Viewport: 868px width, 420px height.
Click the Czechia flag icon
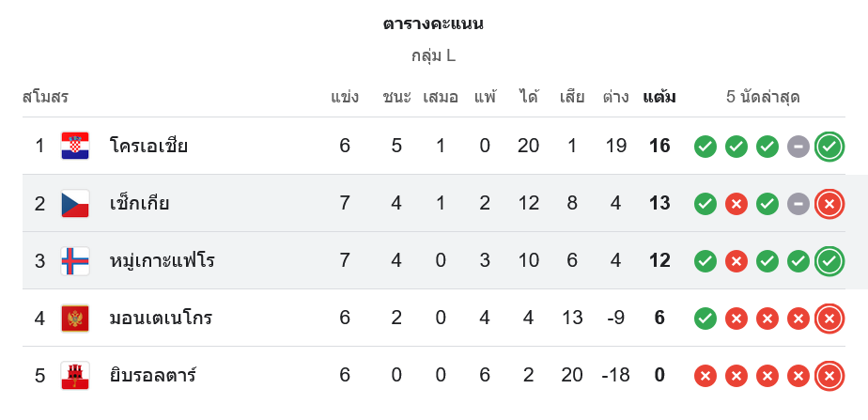pyautogui.click(x=75, y=203)
